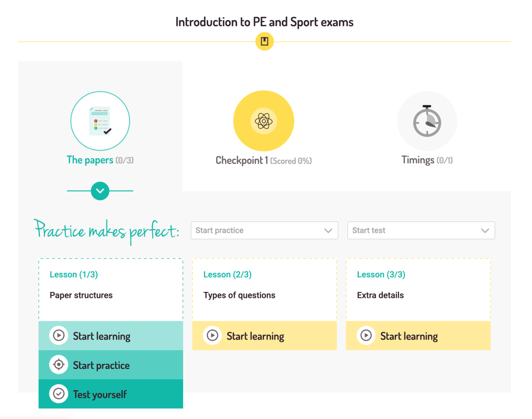Start learning for 'Extra details' lesson
The width and height of the screenshot is (532, 419).
(x=409, y=336)
